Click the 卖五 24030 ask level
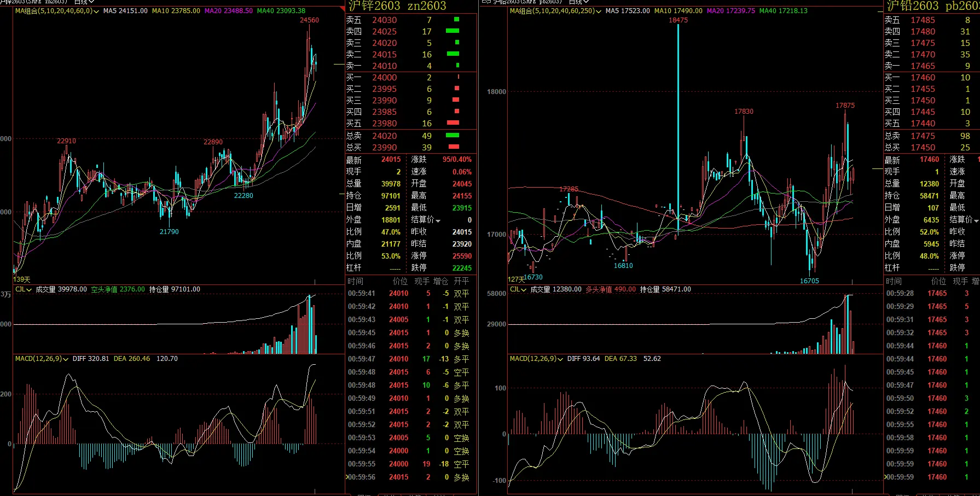Screen dimensions: 980x496 tap(403, 20)
